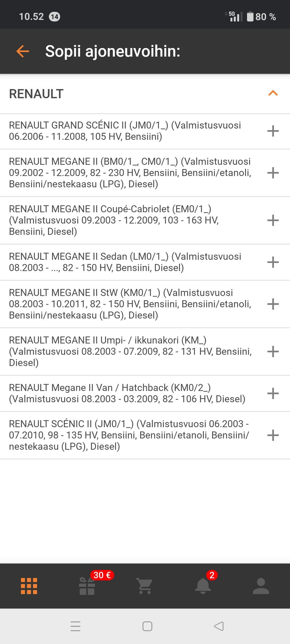Expand the Grand Scénic II plus icon

(273, 131)
